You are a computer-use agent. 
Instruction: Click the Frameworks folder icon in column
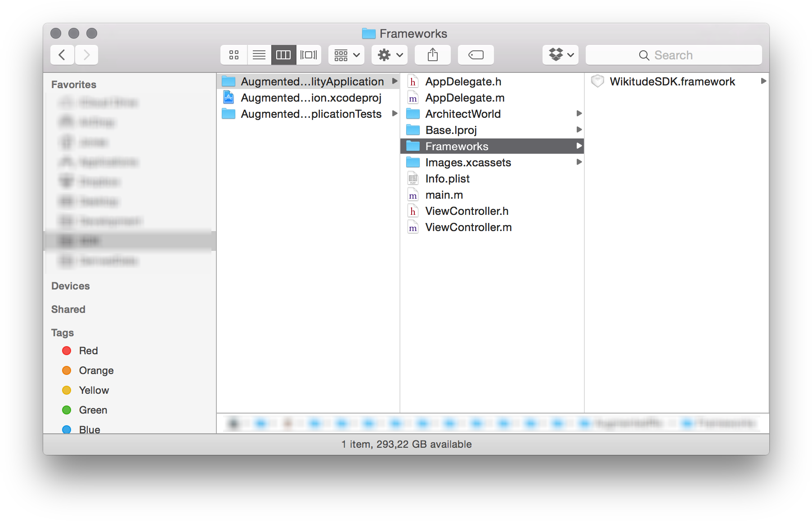[413, 146]
